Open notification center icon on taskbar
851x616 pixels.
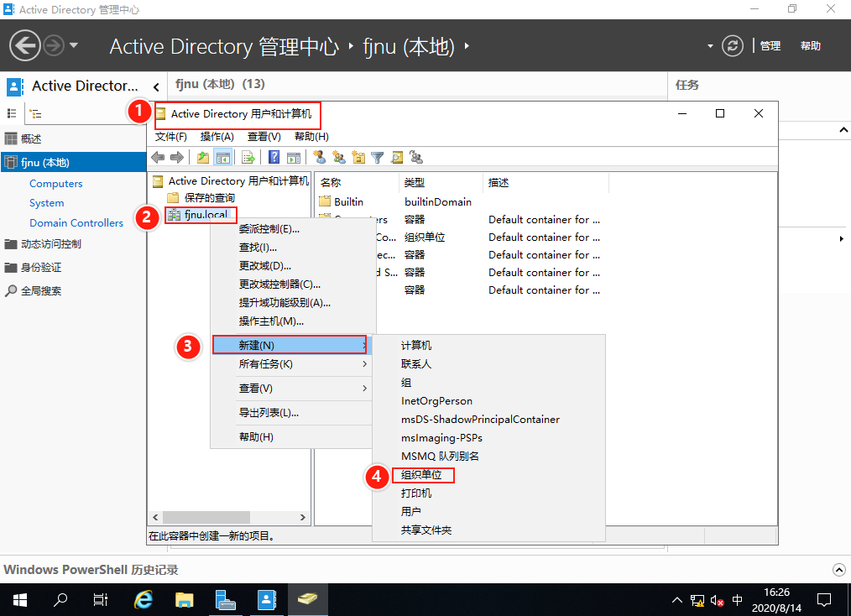click(824, 600)
